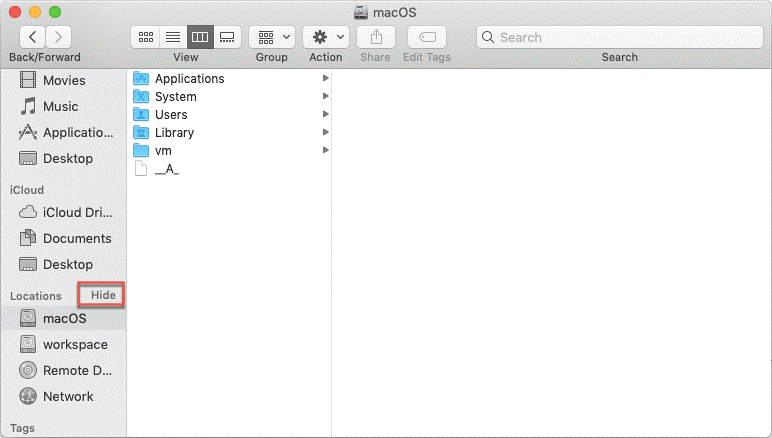Switch to list view
Viewport: 772px width, 438px height.
(x=173, y=37)
